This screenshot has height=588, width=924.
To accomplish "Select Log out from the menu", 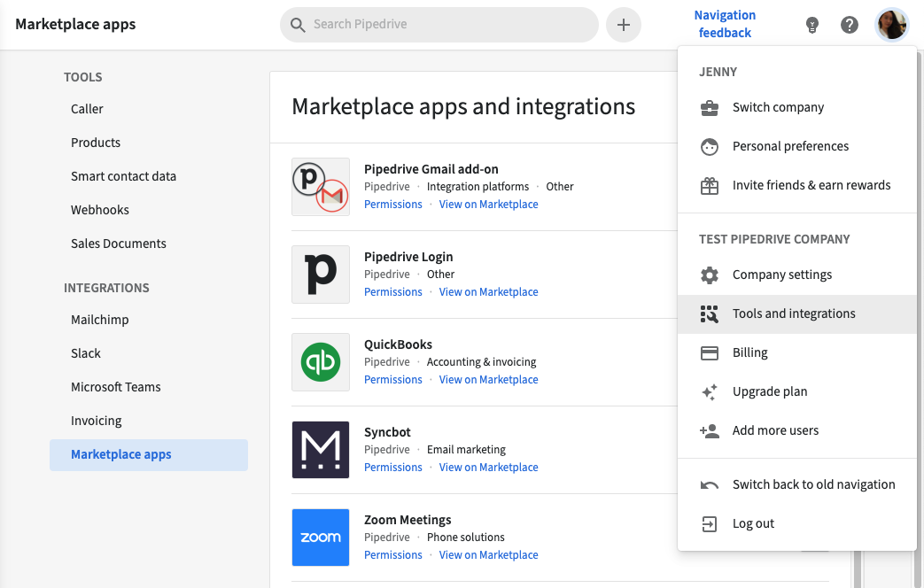I will 796,523.
